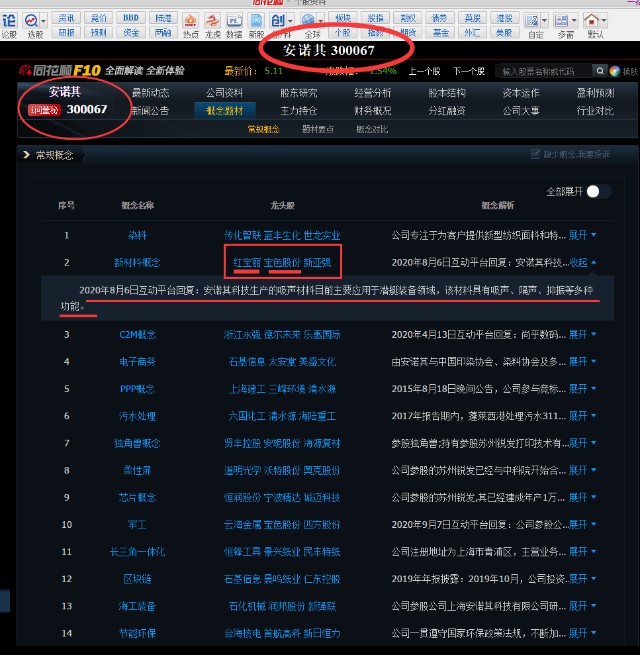This screenshot has width=640, height=655.
Task: Click the 常规概念 section header arrow
Action: coord(26,155)
